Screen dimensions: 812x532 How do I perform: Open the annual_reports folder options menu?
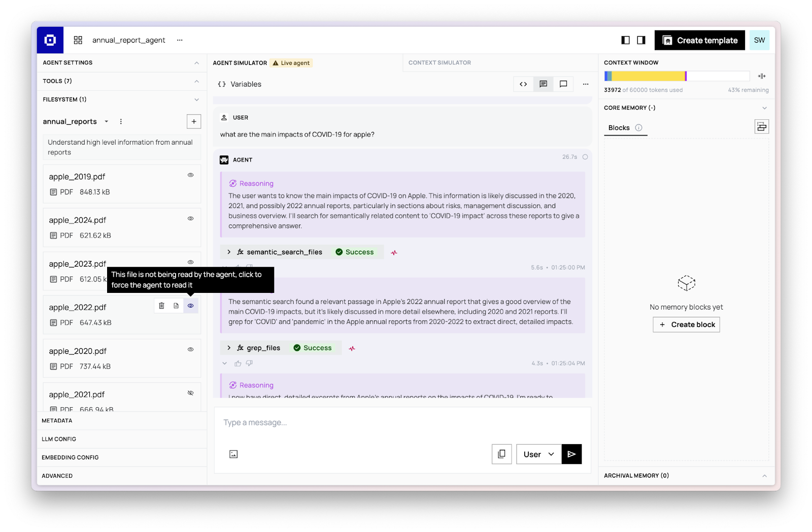pyautogui.click(x=121, y=121)
